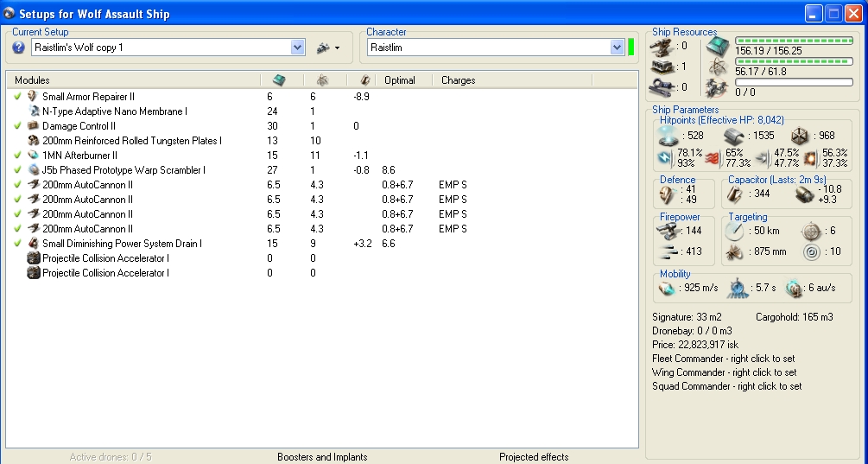Click the Damage Control II module icon
868x464 pixels.
pyautogui.click(x=32, y=126)
